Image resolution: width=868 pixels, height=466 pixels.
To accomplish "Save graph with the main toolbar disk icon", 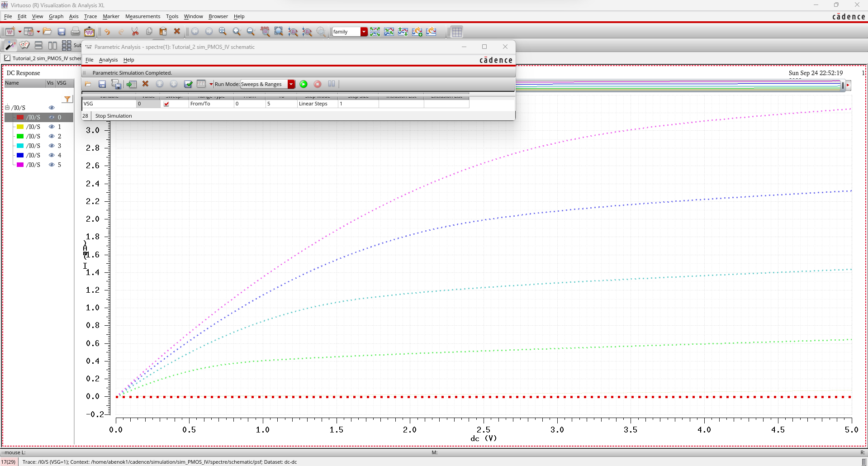I will pyautogui.click(x=62, y=32).
